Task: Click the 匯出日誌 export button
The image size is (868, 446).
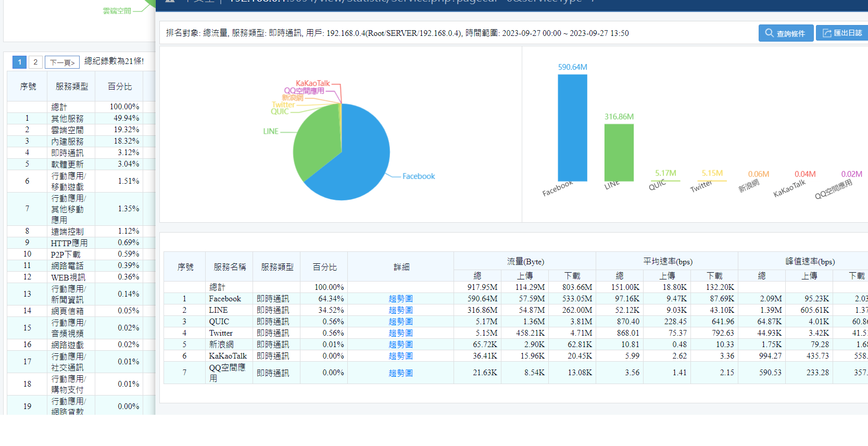Action: [842, 33]
